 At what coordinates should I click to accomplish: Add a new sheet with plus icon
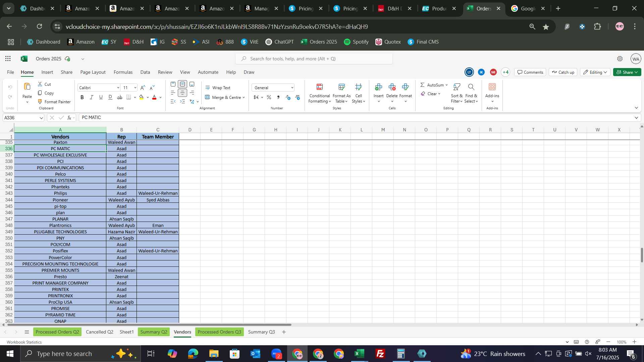(x=284, y=332)
